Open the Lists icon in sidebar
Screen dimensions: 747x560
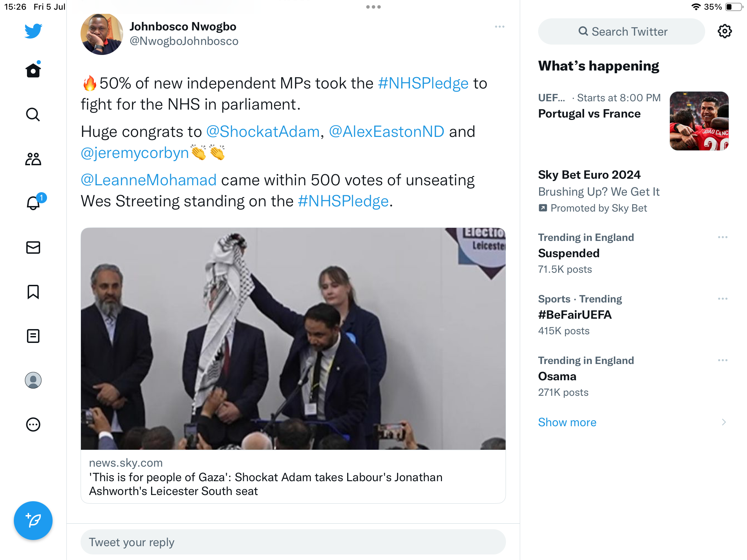click(x=33, y=336)
